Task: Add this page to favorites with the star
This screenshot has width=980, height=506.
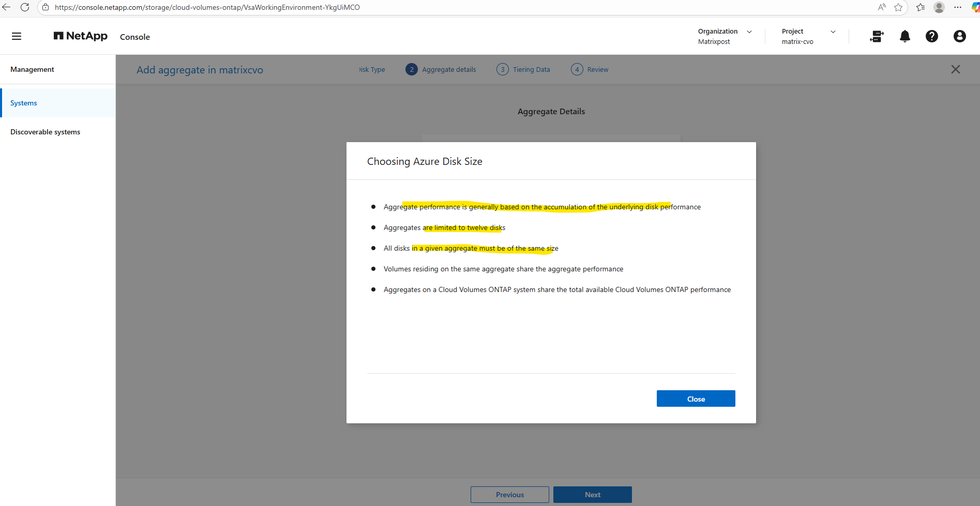Action: point(898,7)
